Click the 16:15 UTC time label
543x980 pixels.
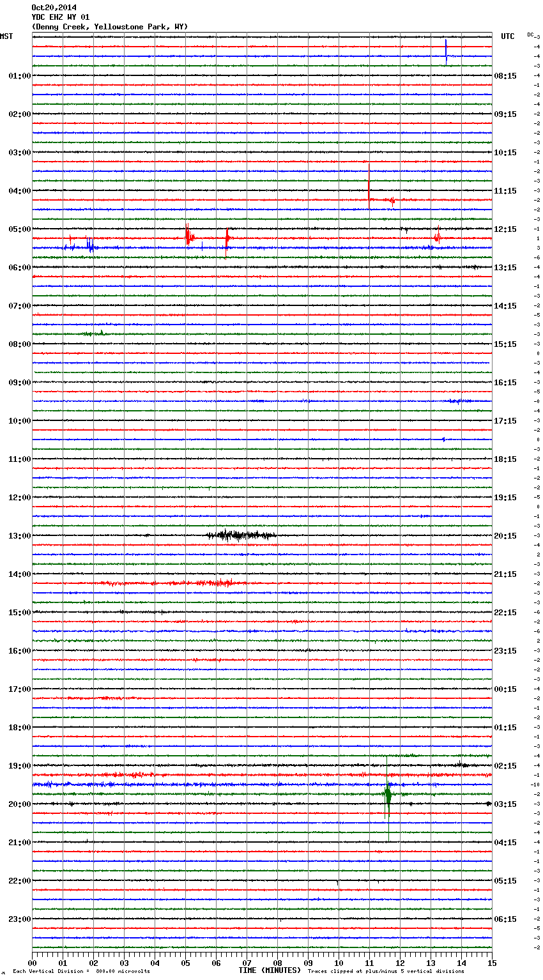tap(505, 383)
